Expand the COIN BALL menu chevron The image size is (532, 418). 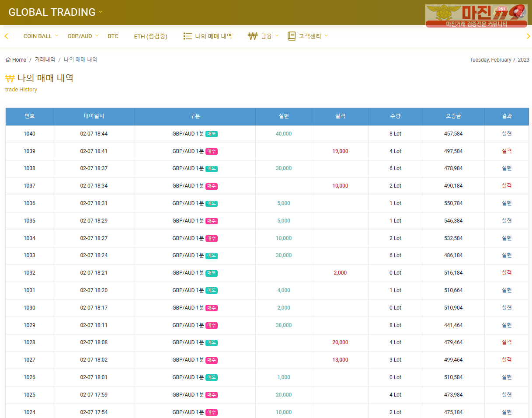57,36
